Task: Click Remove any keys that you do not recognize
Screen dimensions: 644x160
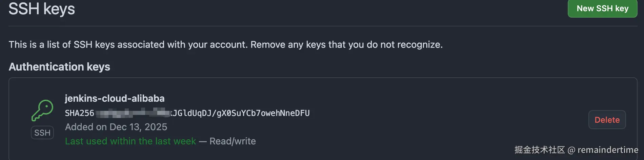Action: [346, 45]
